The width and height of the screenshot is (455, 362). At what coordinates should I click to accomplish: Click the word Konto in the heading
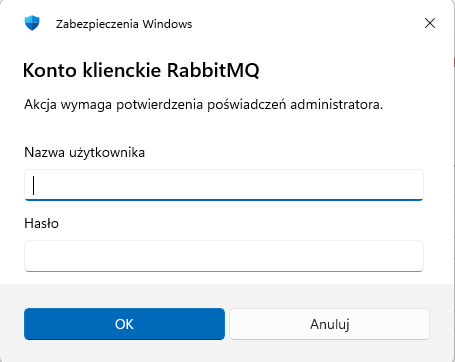[x=50, y=70]
